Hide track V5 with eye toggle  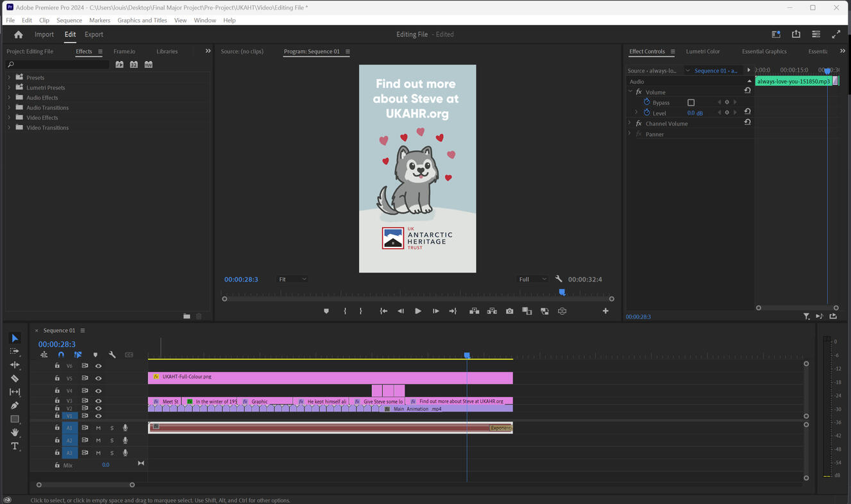click(98, 378)
